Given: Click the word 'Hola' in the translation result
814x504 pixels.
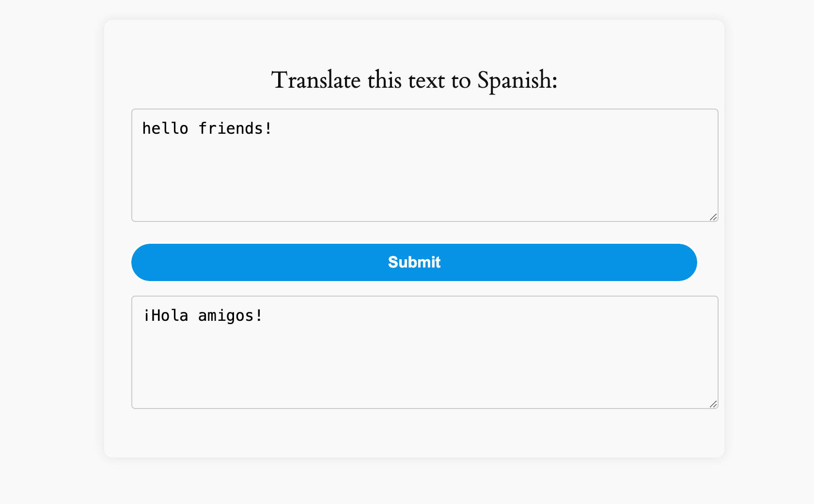Looking at the screenshot, I should pos(171,315).
